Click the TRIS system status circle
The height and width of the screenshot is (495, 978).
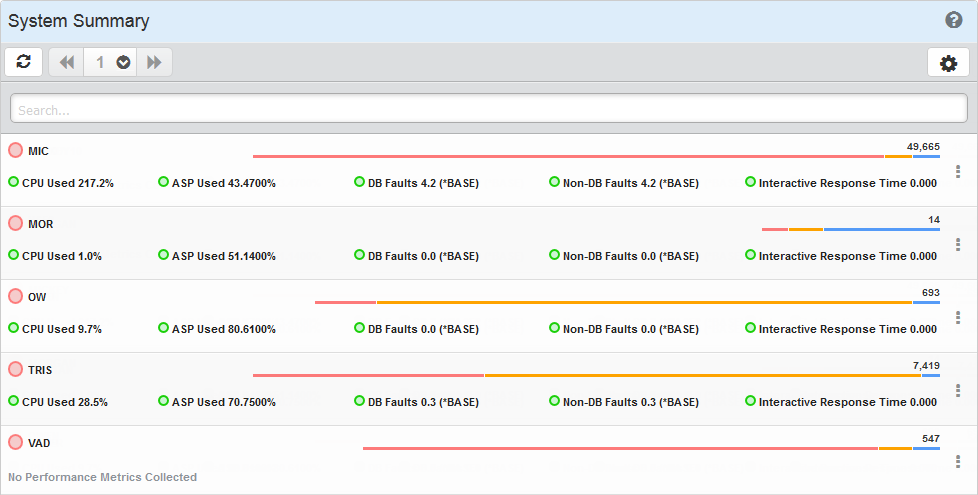(15, 369)
